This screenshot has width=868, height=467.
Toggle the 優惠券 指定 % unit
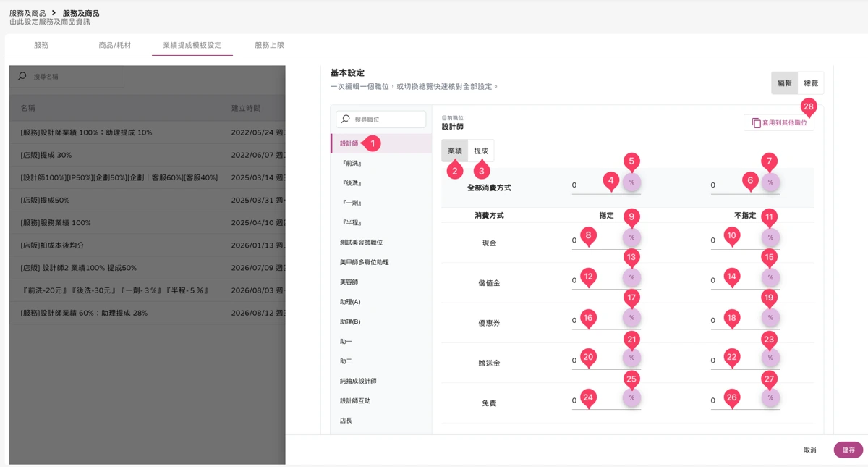pos(631,317)
